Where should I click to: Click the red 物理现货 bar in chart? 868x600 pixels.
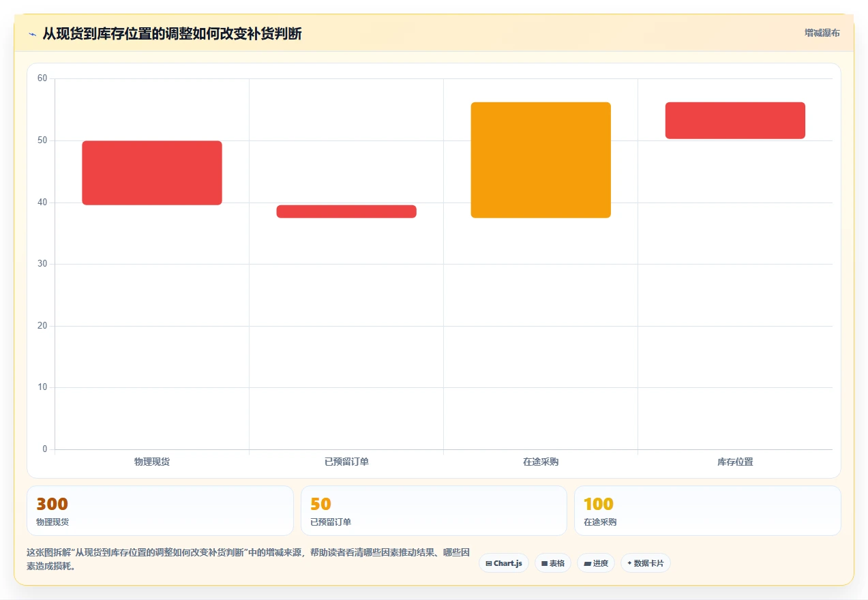click(x=152, y=172)
